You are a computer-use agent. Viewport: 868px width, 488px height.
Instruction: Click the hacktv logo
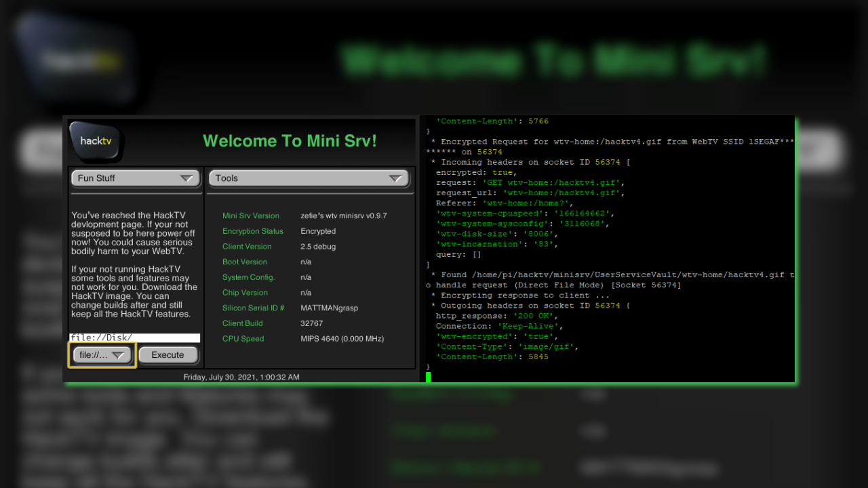click(x=96, y=142)
